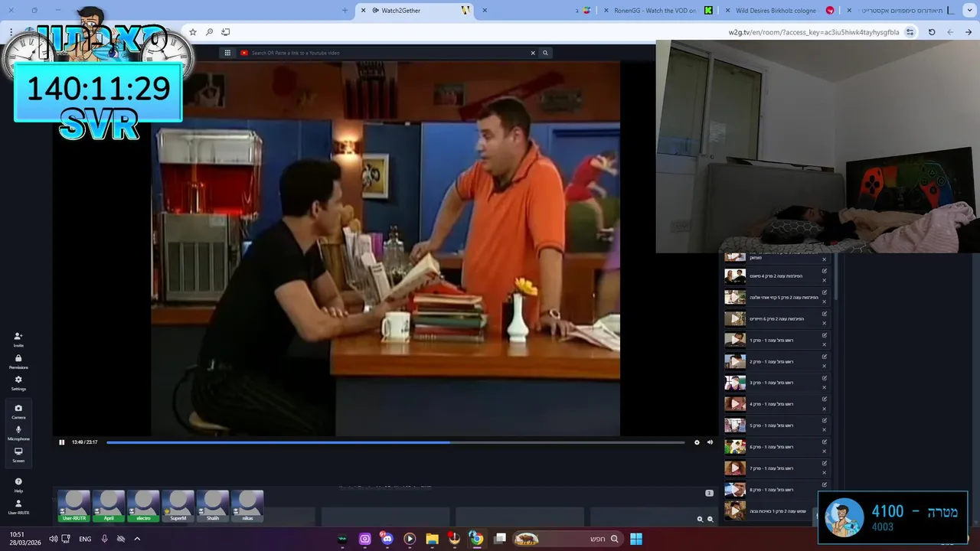Run search with the magnifier button
This screenshot has height=551, width=980.
click(545, 53)
